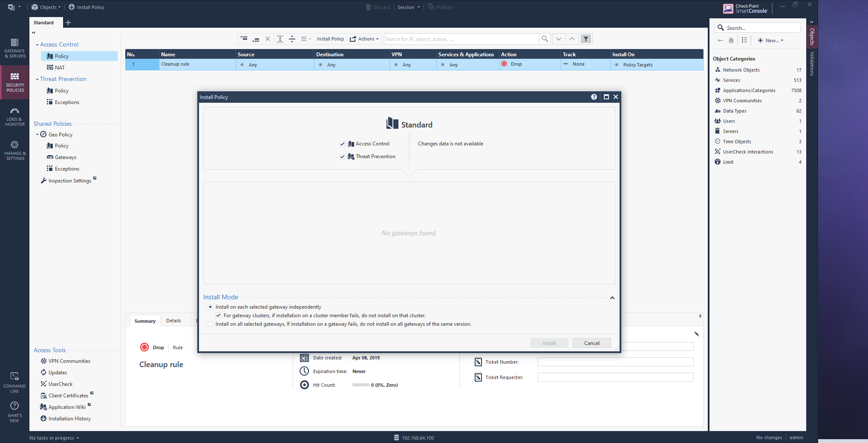Uncheck the Threat Prevention checkbox
This screenshot has height=443, width=868.
pos(342,157)
